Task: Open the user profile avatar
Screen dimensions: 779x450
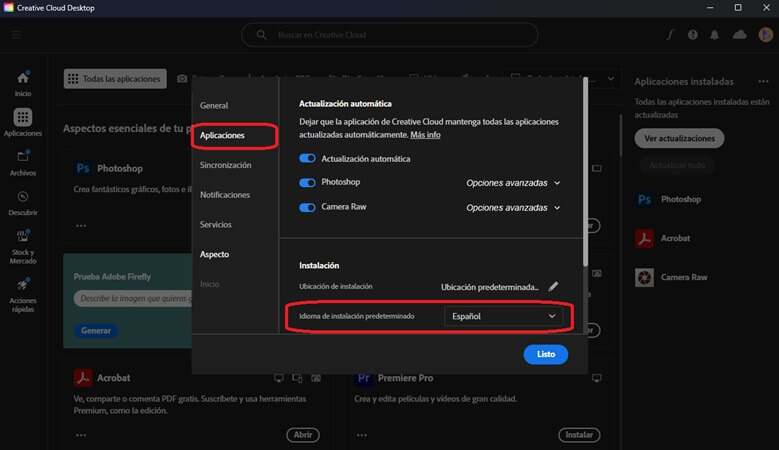Action: point(765,34)
